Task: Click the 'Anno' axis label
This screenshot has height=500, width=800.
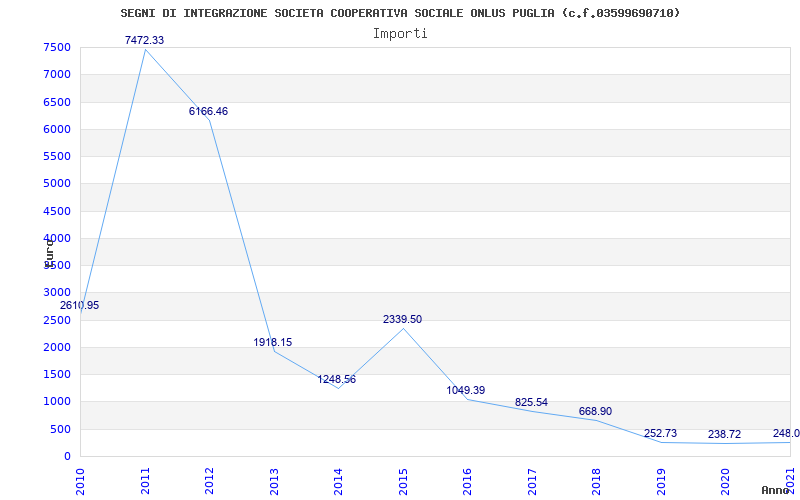Action: (776, 490)
